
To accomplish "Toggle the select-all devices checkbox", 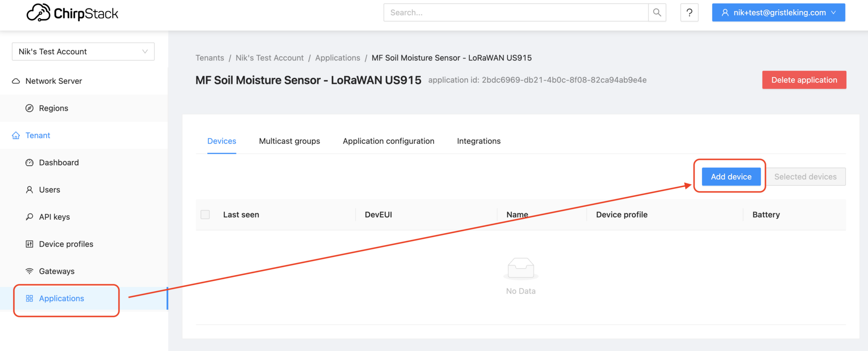I will pyautogui.click(x=205, y=215).
